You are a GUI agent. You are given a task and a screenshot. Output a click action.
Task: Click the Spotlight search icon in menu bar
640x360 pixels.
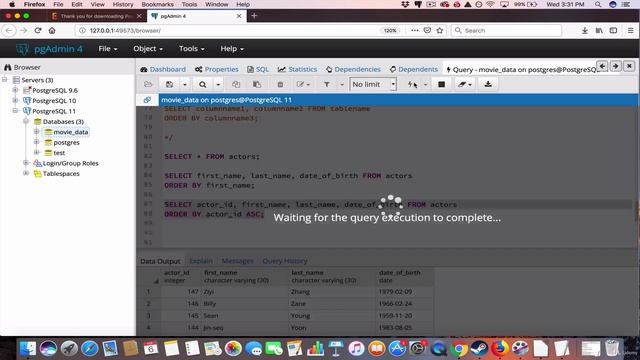(598, 4)
